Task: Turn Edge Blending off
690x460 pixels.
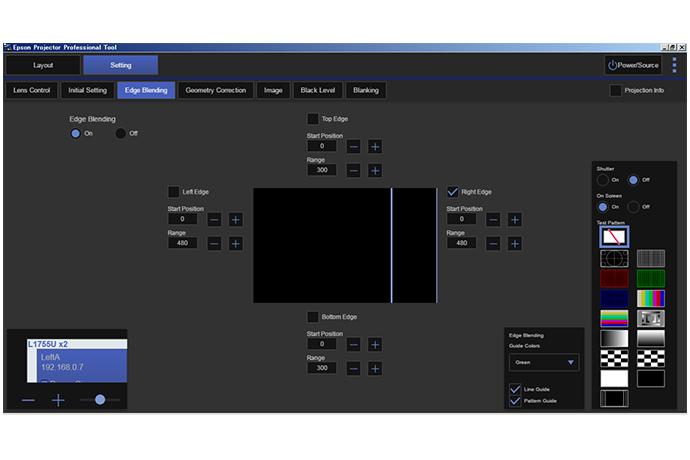Action: (121, 133)
